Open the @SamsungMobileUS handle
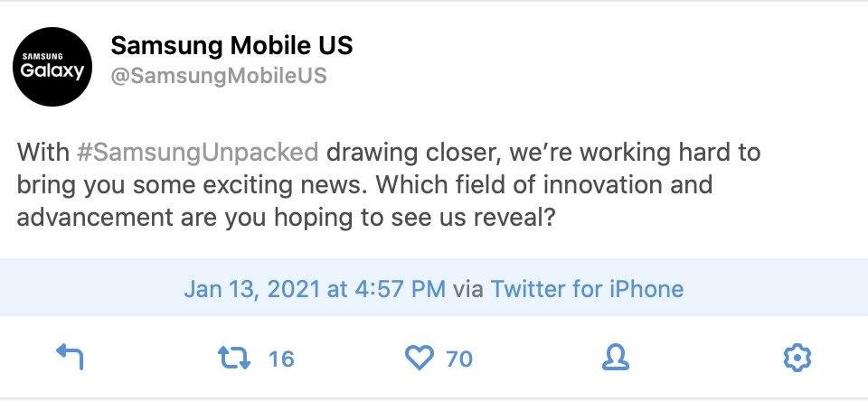Screen dimensions: 868x401 (x=219, y=76)
